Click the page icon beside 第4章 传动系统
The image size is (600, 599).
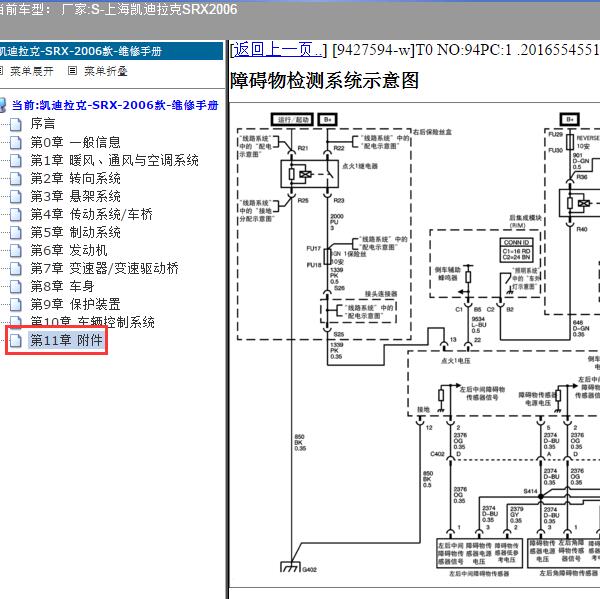(16, 214)
